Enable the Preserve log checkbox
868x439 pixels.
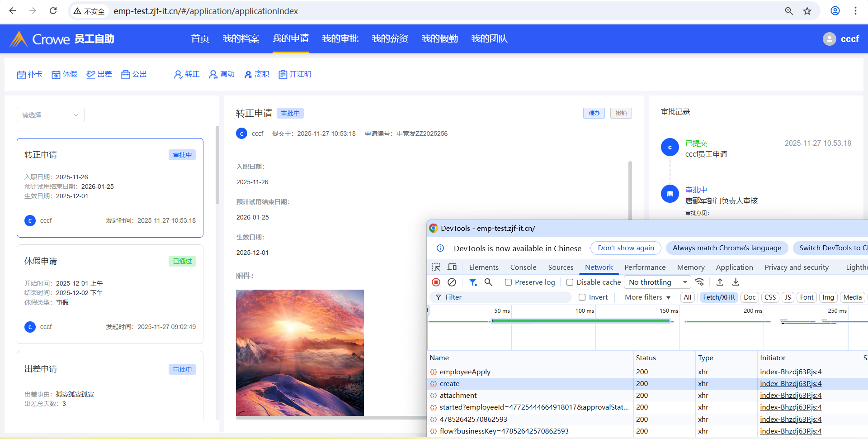509,282
